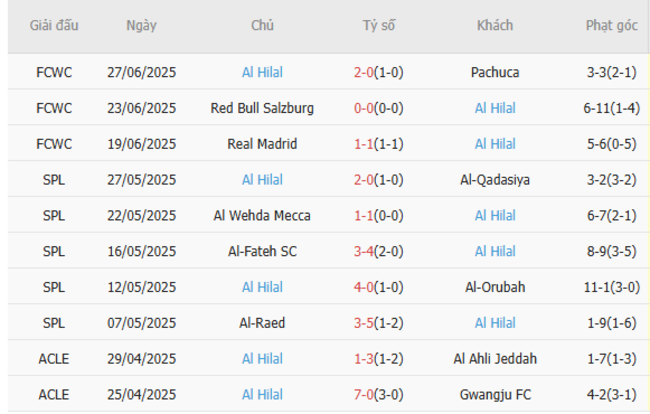Click the Pachuca team name
This screenshot has height=414, width=650.
click(494, 72)
